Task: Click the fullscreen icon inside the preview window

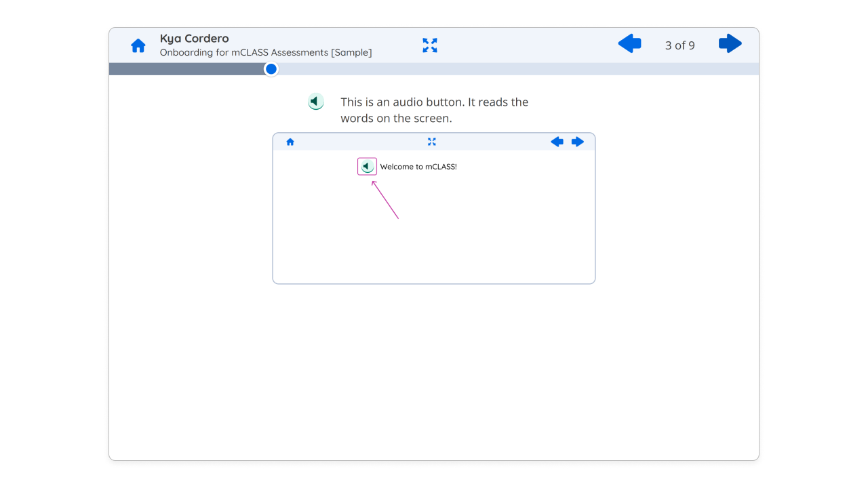Action: [432, 142]
